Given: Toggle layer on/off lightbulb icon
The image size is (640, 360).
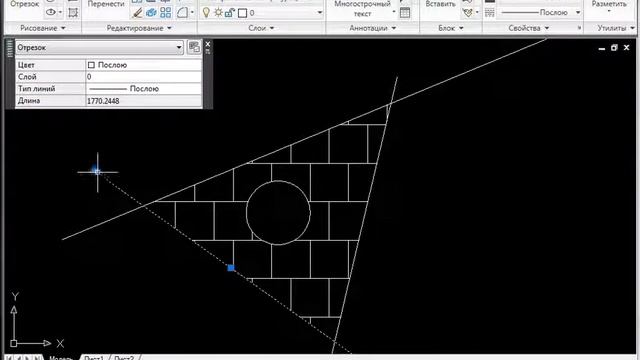Looking at the screenshot, I should (x=207, y=13).
